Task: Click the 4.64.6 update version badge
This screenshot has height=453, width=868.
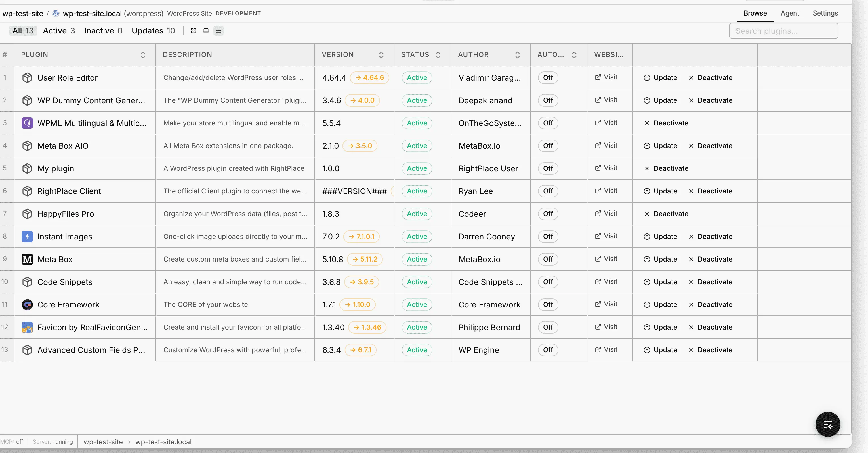Action: [369, 77]
